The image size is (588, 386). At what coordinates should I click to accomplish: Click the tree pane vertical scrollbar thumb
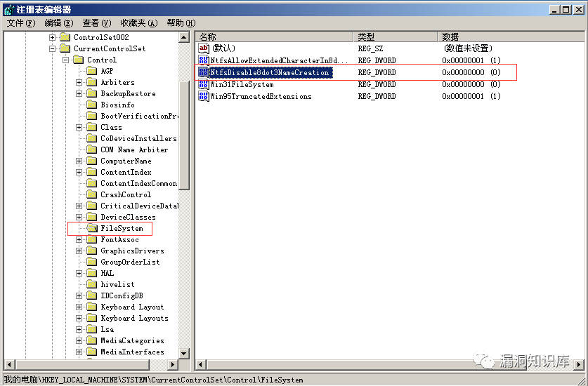click(184, 135)
